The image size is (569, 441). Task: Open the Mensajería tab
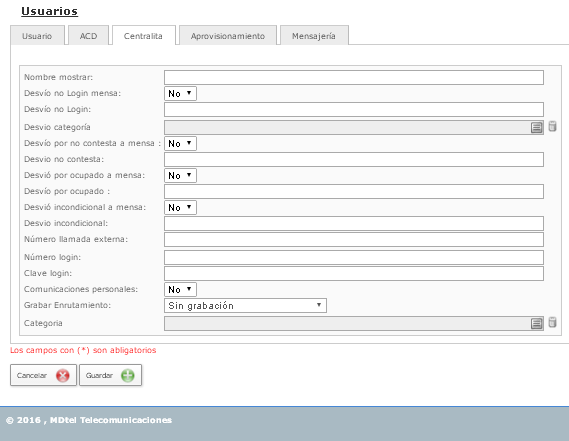click(314, 35)
